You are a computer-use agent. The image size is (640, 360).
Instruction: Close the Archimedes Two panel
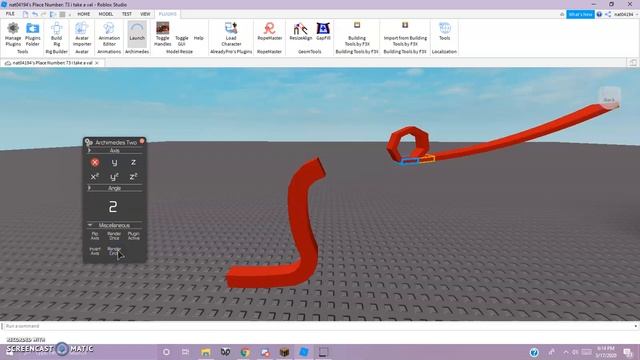(142, 141)
